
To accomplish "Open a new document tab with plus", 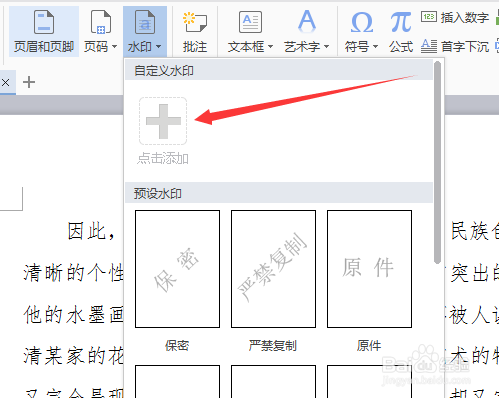I will click(29, 82).
